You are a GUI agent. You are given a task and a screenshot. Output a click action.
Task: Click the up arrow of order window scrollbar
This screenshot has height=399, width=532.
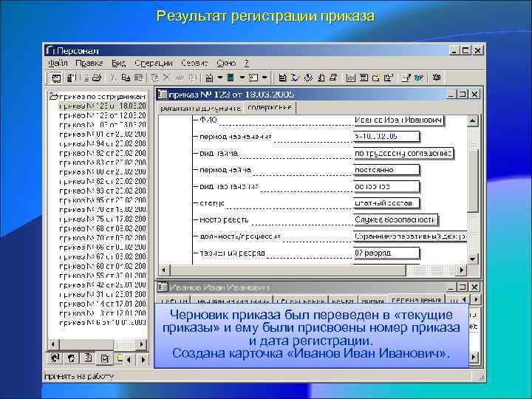[473, 120]
